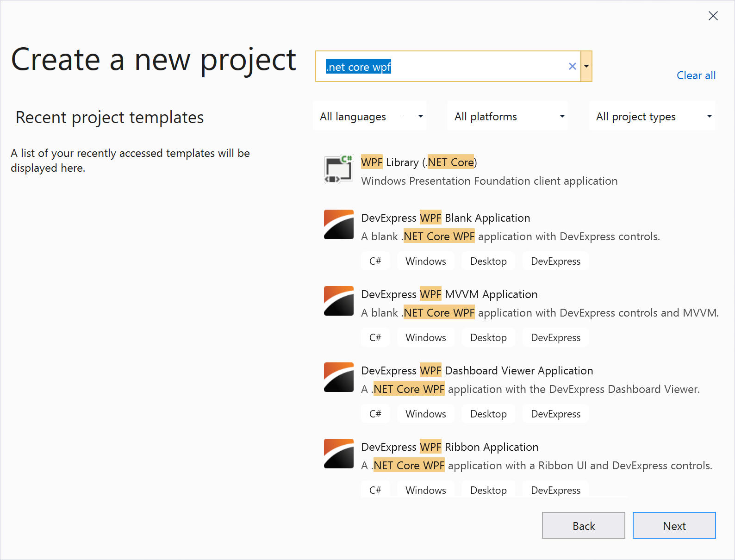Click the C# tag under Blank Application

375,261
